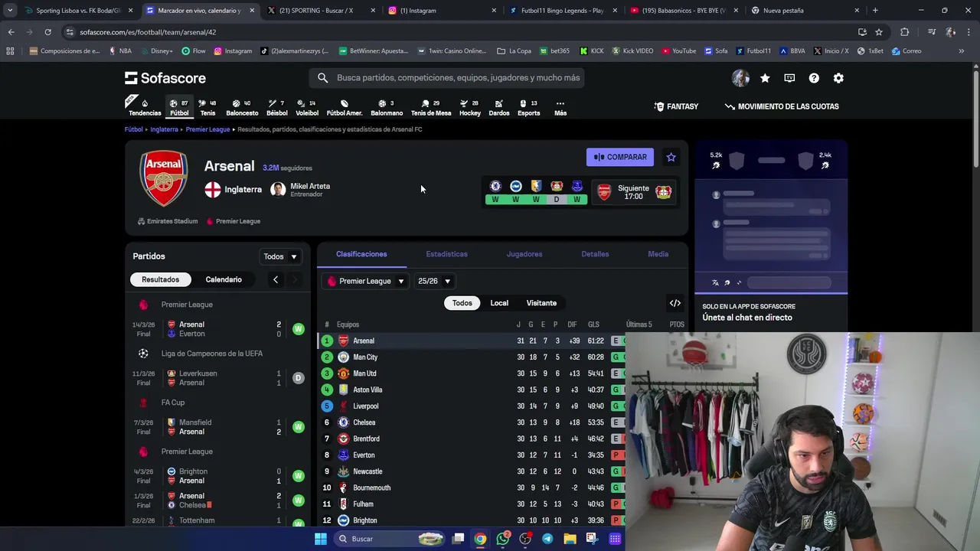Select the Béisbol sport icon
The height and width of the screenshot is (551, 980).
coord(277,107)
